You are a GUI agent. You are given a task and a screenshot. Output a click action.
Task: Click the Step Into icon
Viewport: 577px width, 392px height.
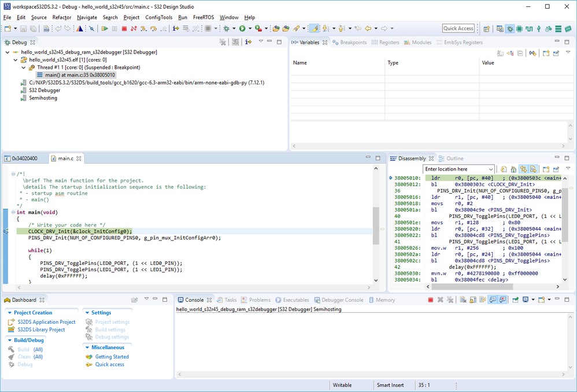pos(143,28)
